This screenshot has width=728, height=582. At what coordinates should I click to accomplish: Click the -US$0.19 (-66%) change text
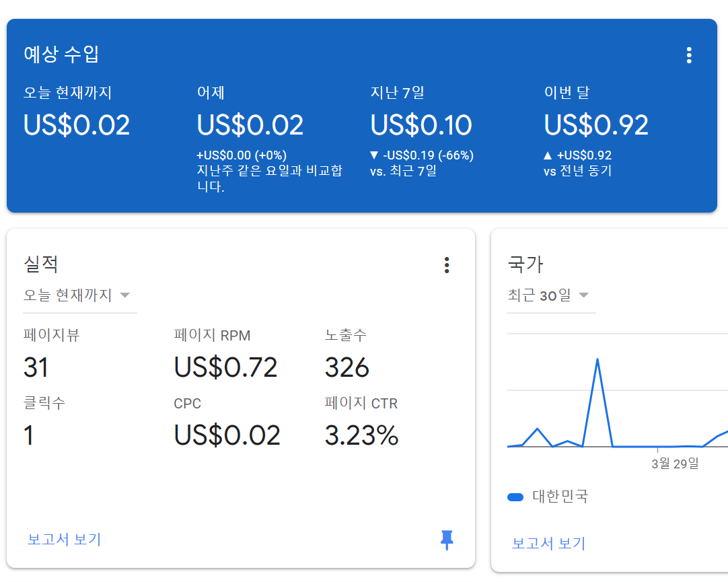click(x=428, y=155)
